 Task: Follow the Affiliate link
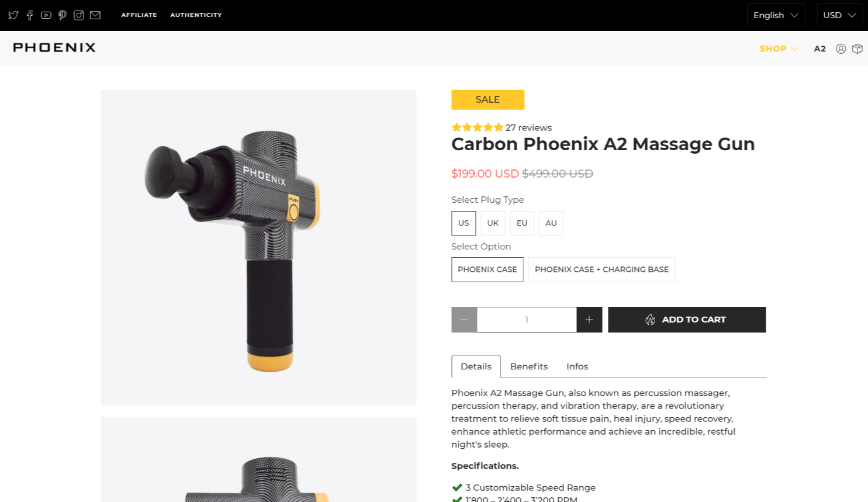click(139, 15)
